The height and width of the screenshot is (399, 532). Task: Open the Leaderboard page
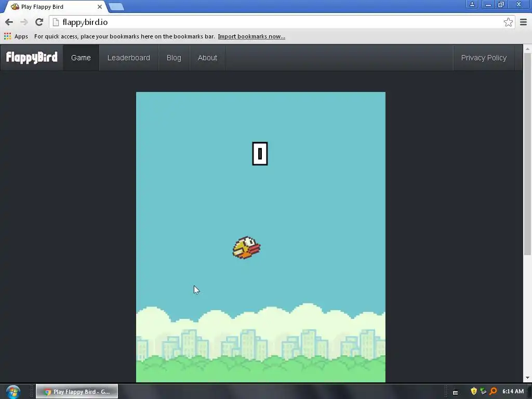click(129, 58)
